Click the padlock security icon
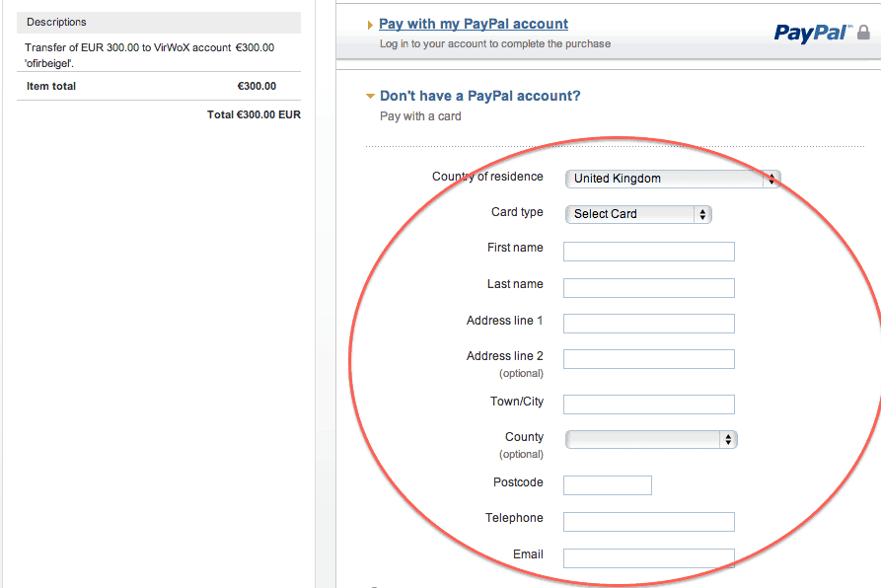 pyautogui.click(x=863, y=33)
